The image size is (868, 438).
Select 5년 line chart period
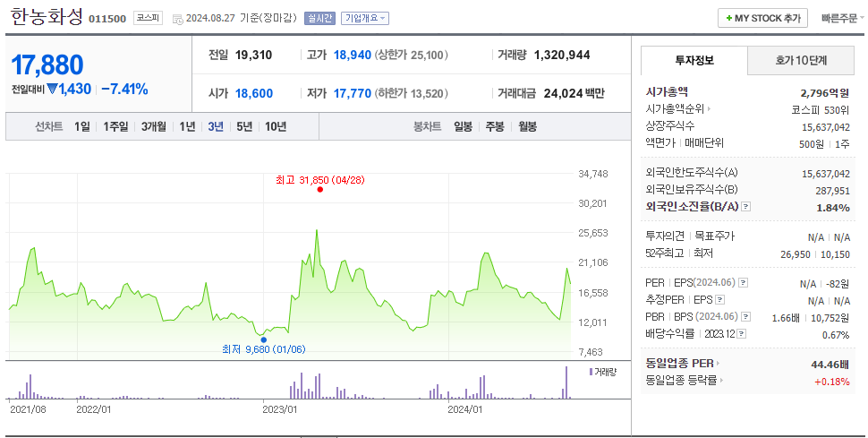click(x=244, y=127)
